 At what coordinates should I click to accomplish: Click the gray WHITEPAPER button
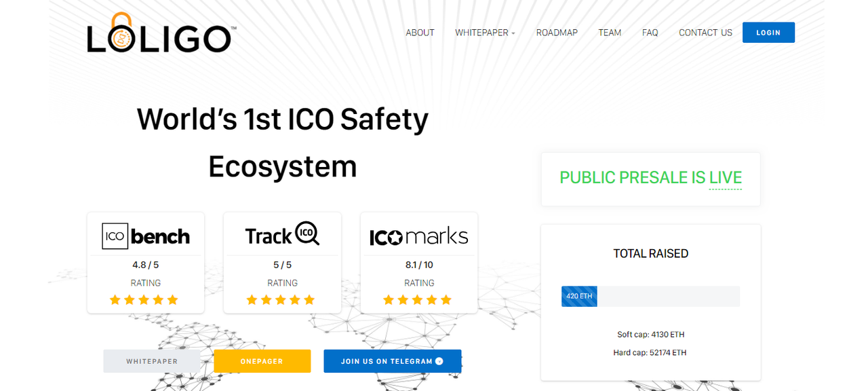152,361
